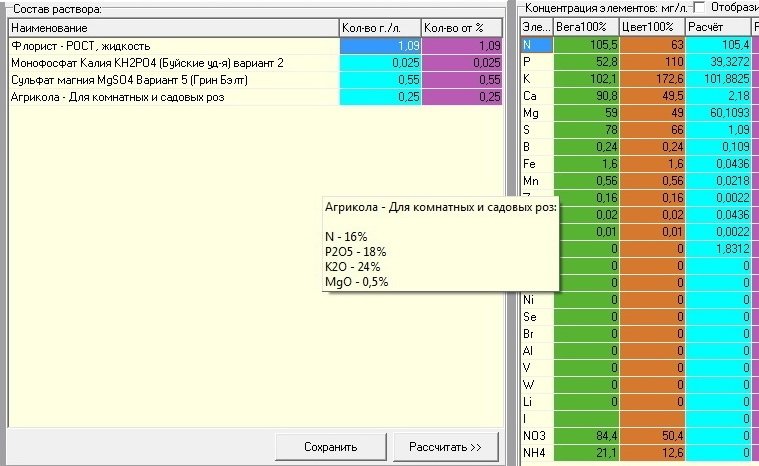Click the Расчёт column header
759x466 pixels.
[x=718, y=27]
